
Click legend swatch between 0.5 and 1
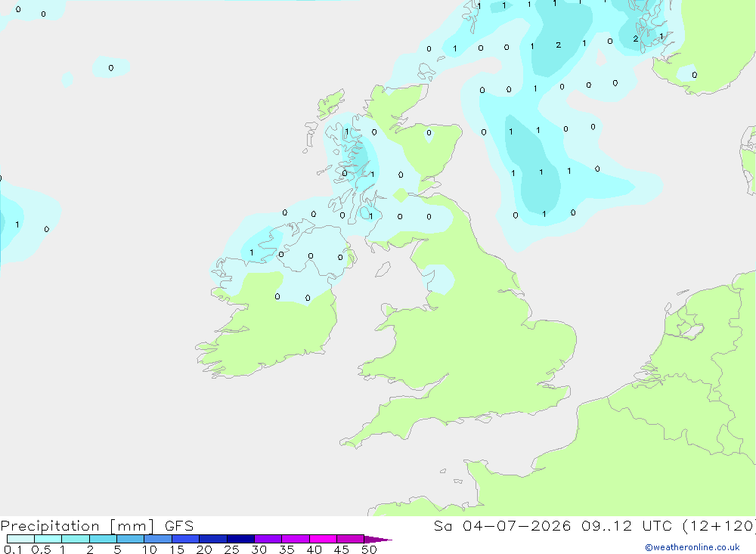[x=48, y=539]
